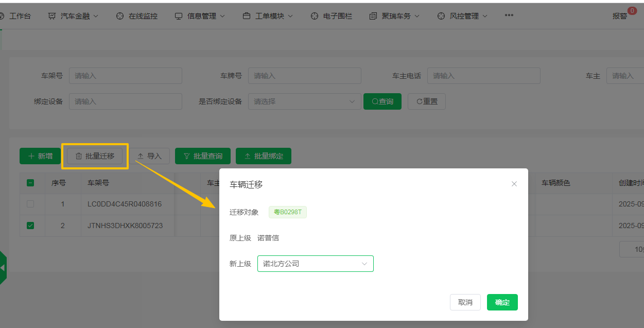
Task: Click the 车架号 input field
Action: click(125, 76)
